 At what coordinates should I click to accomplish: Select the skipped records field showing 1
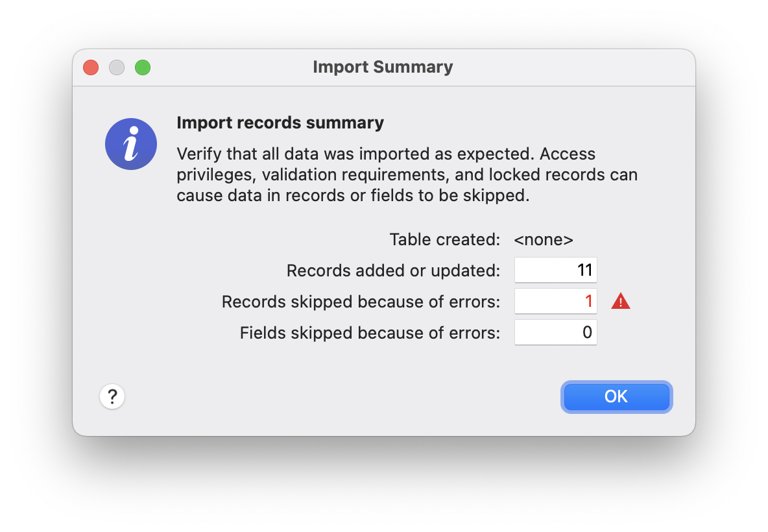(x=555, y=302)
